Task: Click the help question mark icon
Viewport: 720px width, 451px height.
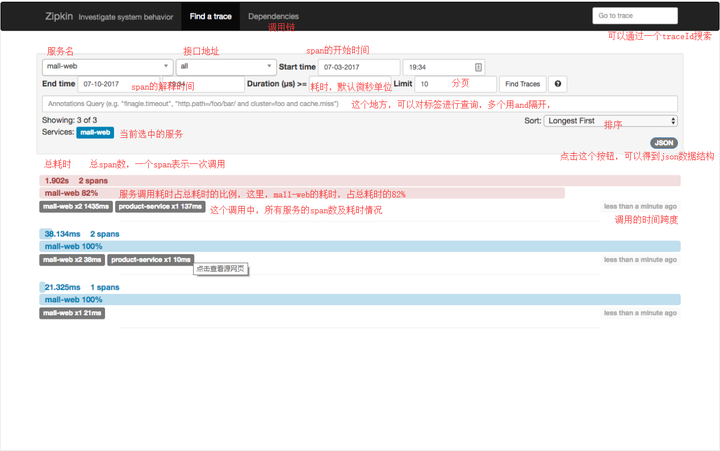Action: 557,84
